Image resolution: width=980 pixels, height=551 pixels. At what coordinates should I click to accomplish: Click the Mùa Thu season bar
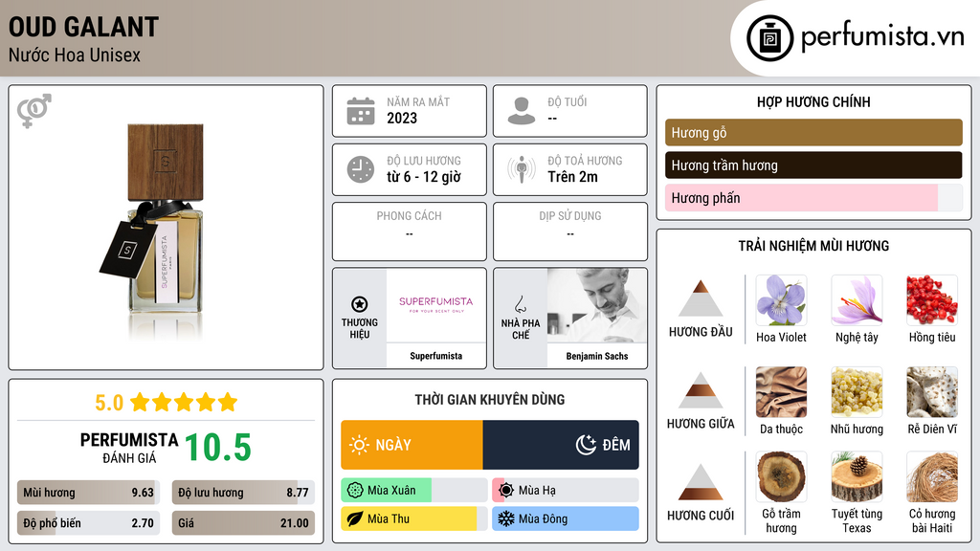click(x=414, y=518)
